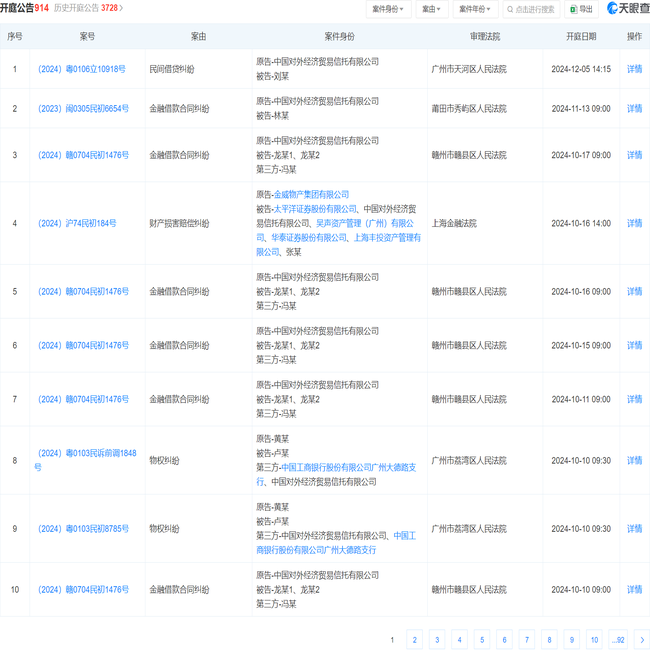
Task: Click the Excel export icon
Action: (573, 9)
